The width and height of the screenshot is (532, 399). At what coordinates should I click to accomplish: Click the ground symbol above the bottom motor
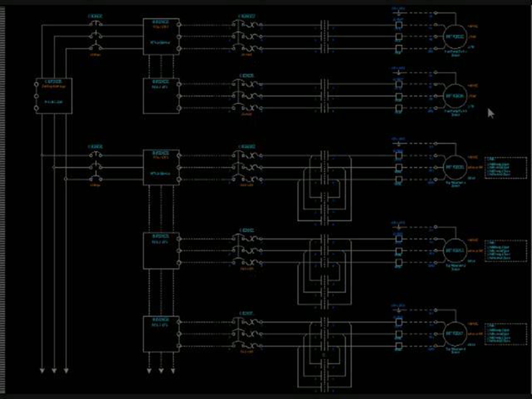[x=399, y=310]
